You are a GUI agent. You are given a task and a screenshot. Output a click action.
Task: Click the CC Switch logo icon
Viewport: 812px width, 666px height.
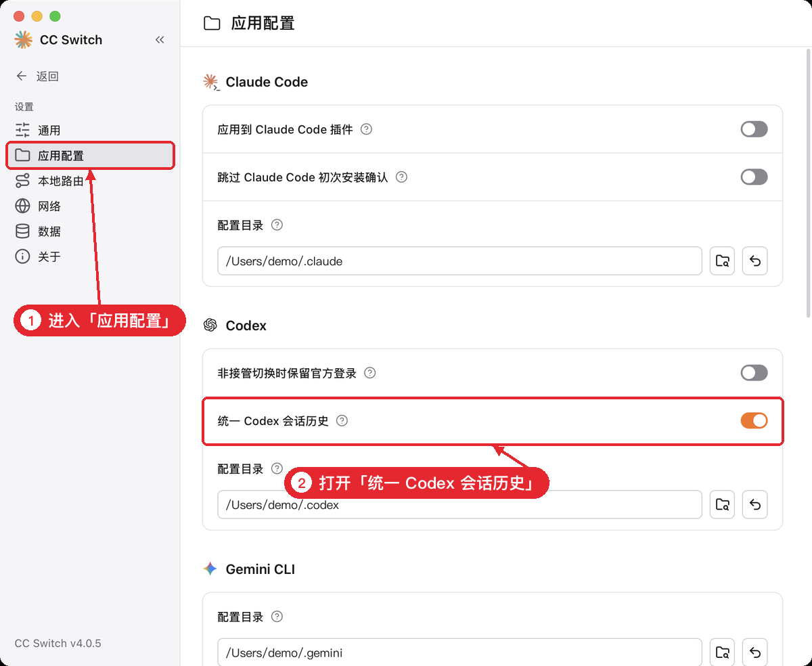pos(24,40)
